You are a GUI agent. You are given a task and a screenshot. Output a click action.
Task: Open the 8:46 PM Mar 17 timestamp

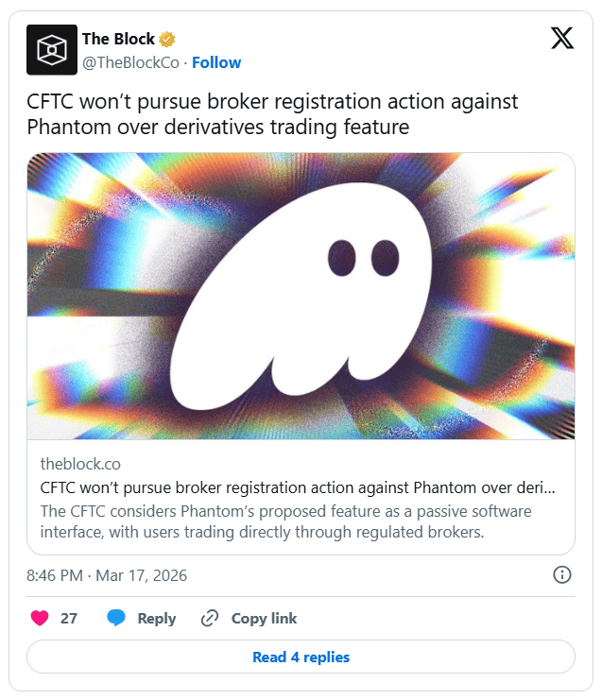(x=106, y=574)
